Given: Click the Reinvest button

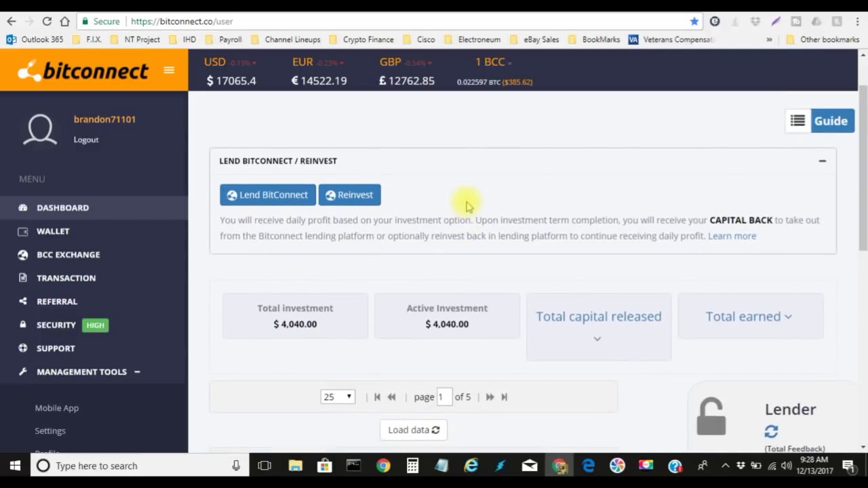Looking at the screenshot, I should coord(350,195).
